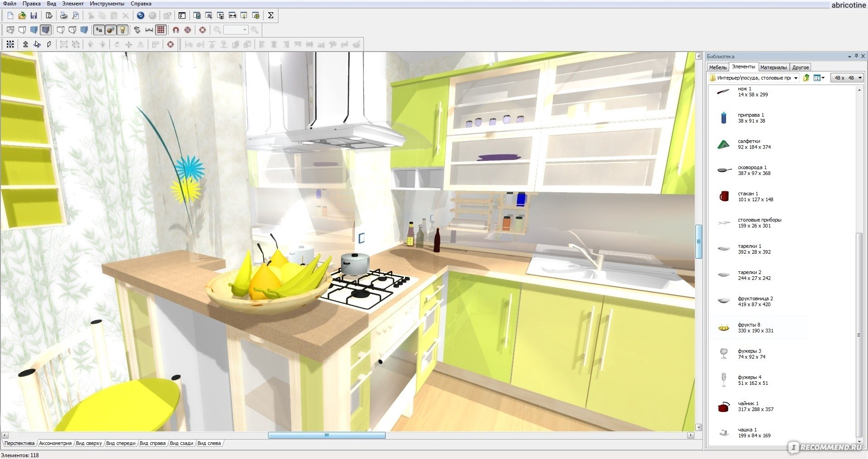This screenshot has height=459, width=868.
Task: Switch to the Вид спереди view tab
Action: point(120,443)
